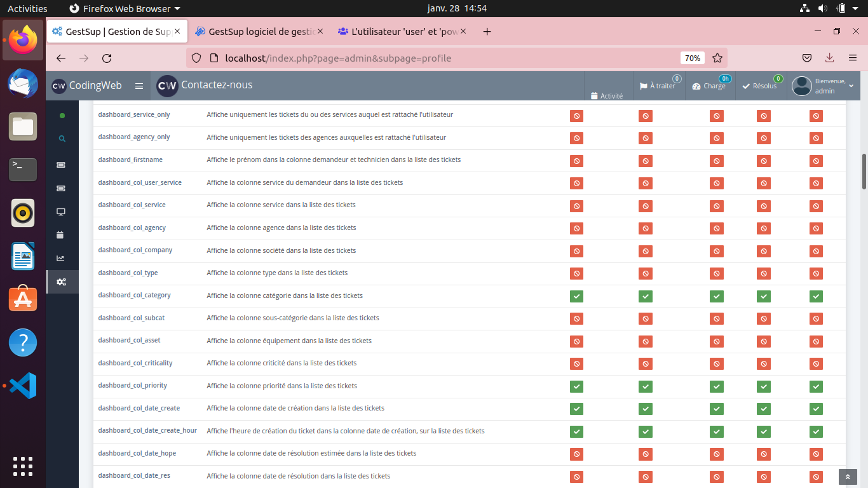Open the calendar icon in sidebar

(60, 234)
